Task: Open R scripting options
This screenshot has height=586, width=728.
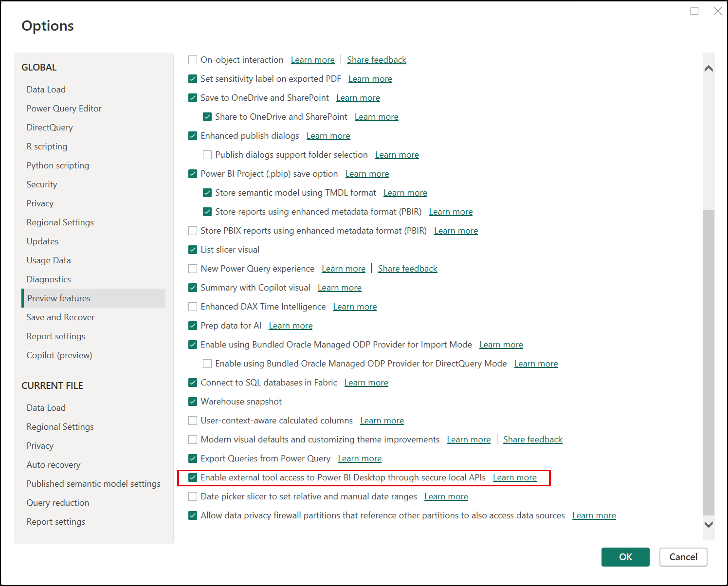Action: pyautogui.click(x=47, y=146)
